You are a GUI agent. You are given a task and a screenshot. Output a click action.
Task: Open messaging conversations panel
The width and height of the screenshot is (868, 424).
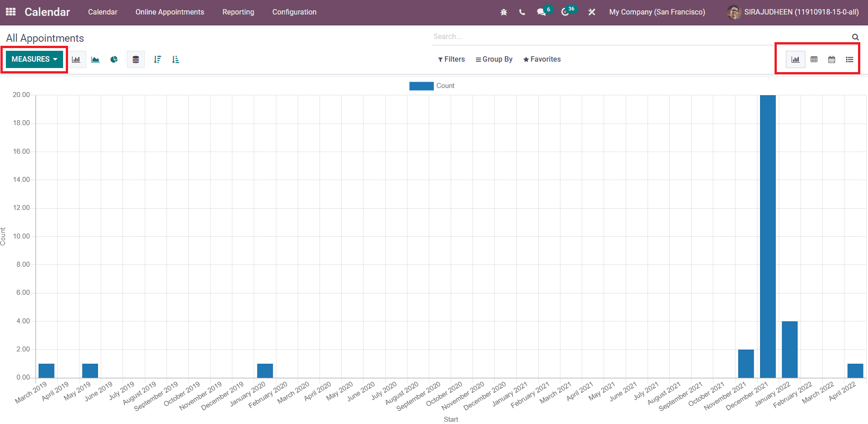[x=541, y=12]
